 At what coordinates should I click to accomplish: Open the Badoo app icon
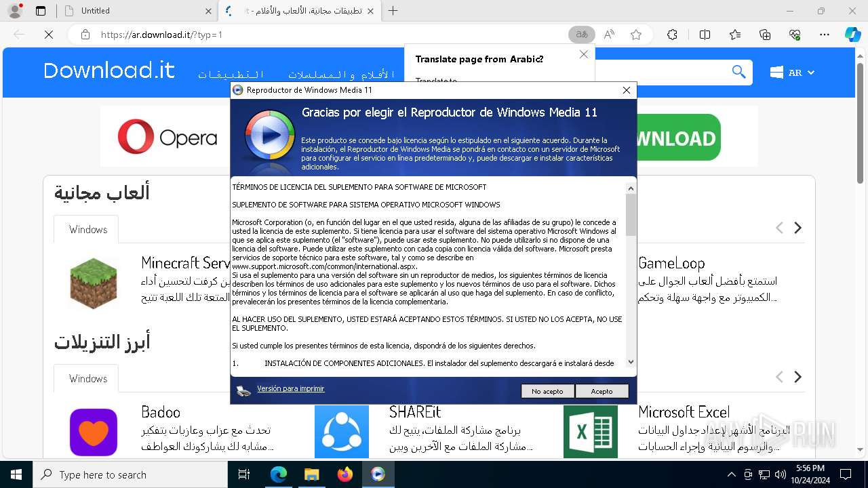[94, 432]
